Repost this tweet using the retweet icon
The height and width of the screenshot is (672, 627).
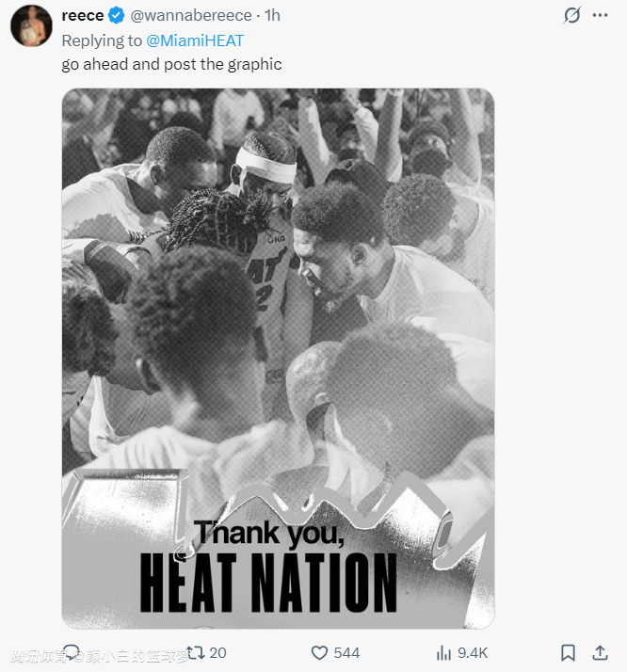(196, 652)
